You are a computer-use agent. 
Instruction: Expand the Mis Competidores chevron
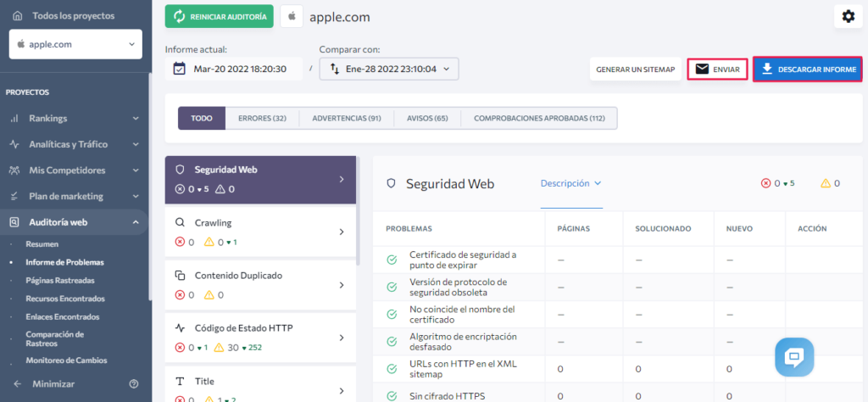(136, 170)
